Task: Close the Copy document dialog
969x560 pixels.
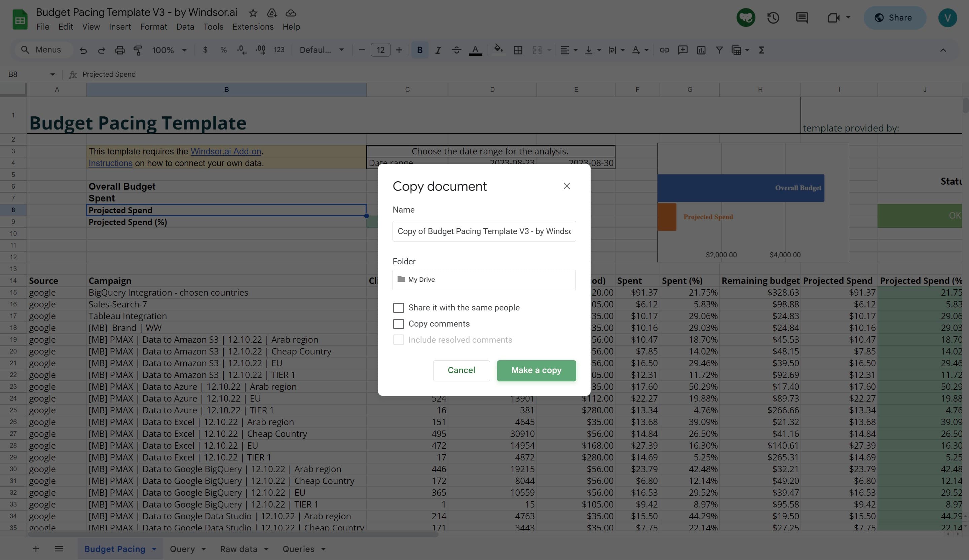Action: (x=567, y=186)
